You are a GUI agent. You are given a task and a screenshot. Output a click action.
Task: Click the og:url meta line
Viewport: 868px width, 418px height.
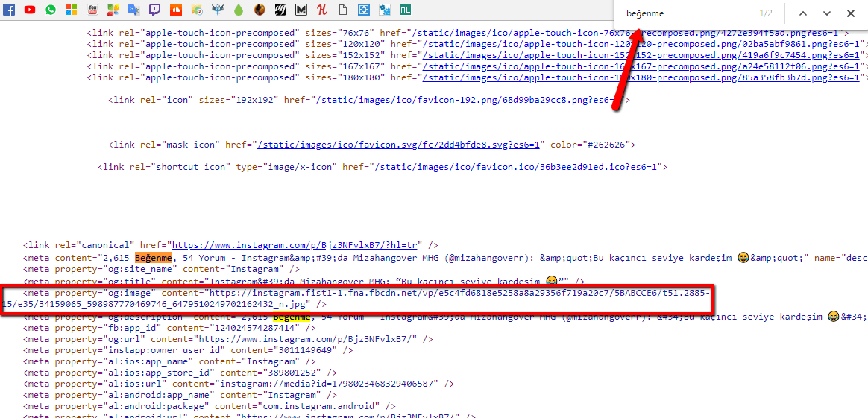228,339
